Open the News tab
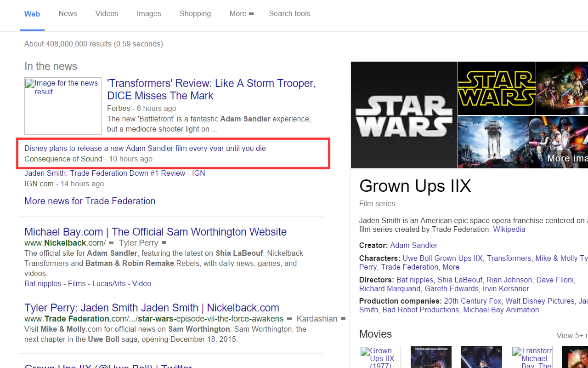Viewport: 588px width, 368px height. [68, 14]
